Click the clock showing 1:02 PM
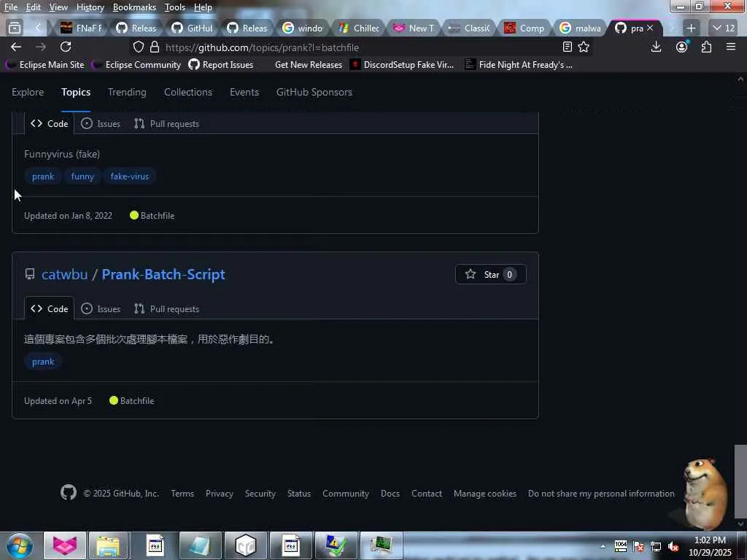 pos(710,546)
